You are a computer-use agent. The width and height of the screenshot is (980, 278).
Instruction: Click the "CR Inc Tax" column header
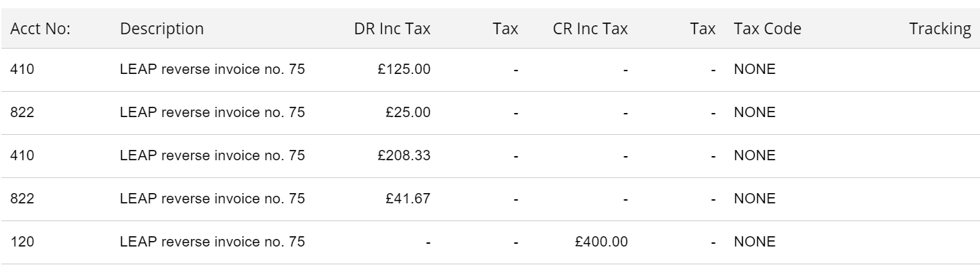click(590, 29)
